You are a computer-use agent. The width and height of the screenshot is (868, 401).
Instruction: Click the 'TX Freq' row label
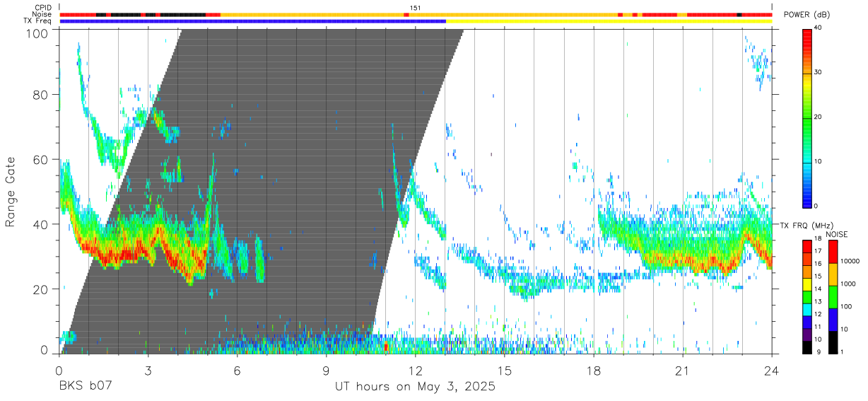38,21
